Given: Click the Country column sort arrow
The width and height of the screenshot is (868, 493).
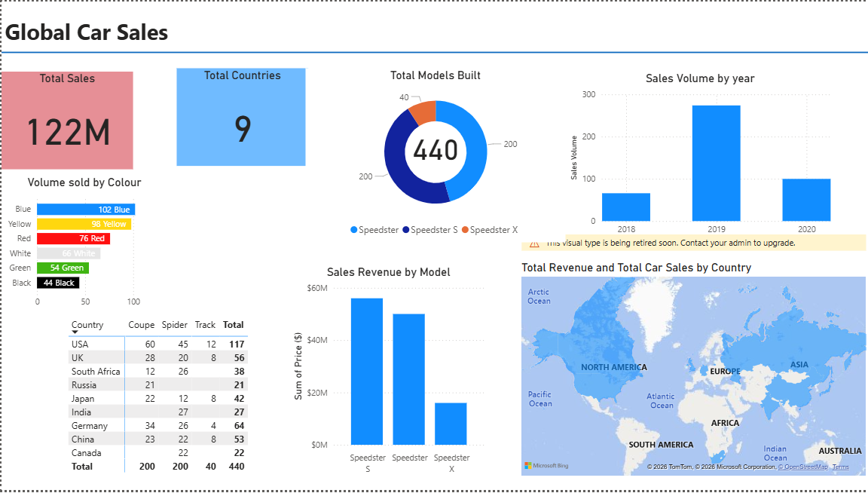Looking at the screenshot, I should pyautogui.click(x=75, y=332).
